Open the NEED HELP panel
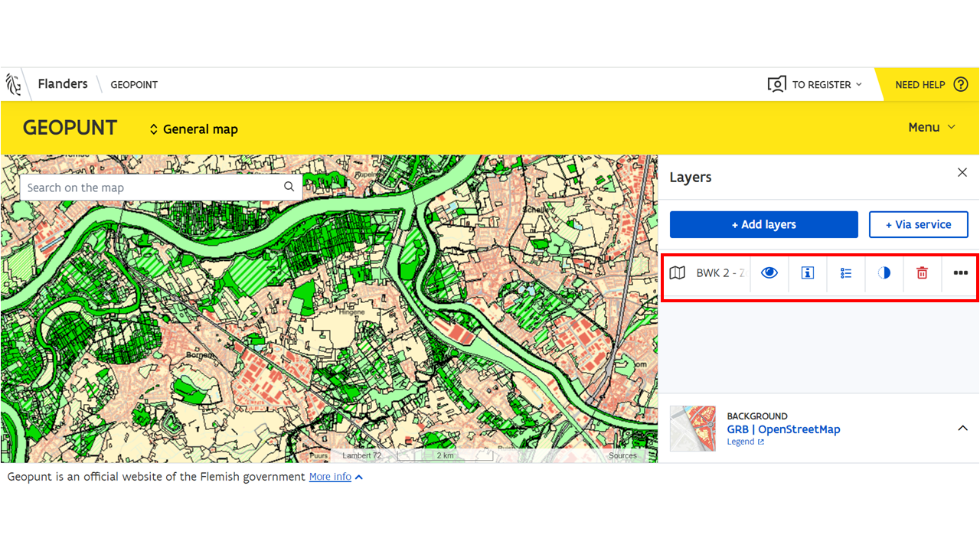This screenshot has height=551, width=980. pos(920,85)
